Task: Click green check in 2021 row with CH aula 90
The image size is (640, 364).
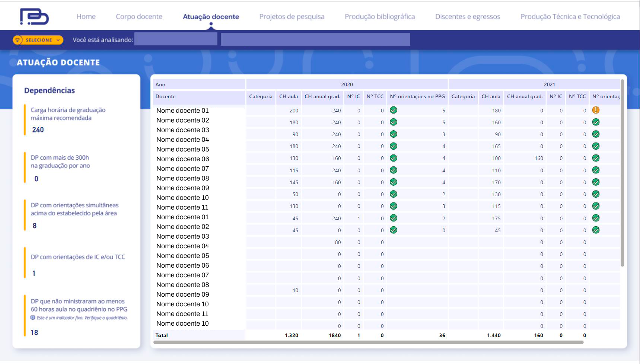Action: (596, 134)
